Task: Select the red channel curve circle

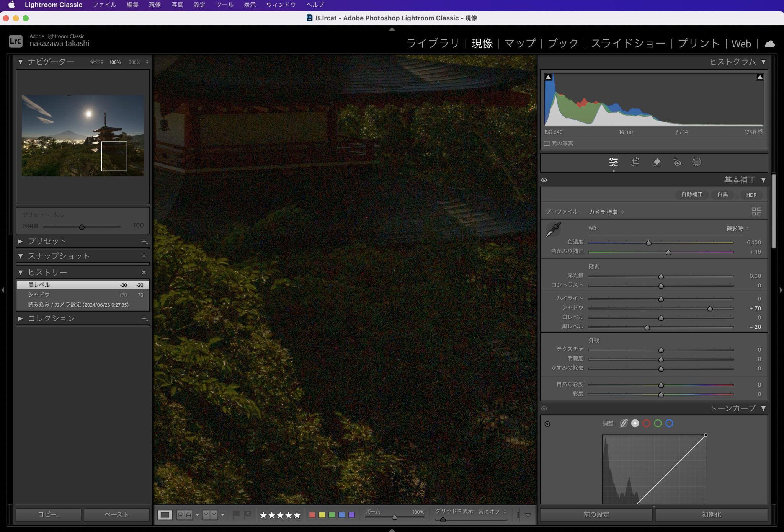Action: click(647, 423)
